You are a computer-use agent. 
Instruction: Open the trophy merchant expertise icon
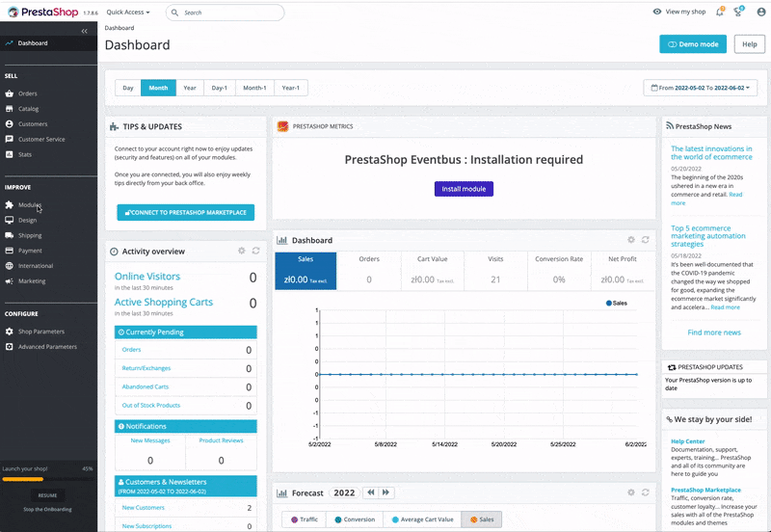pos(738,12)
